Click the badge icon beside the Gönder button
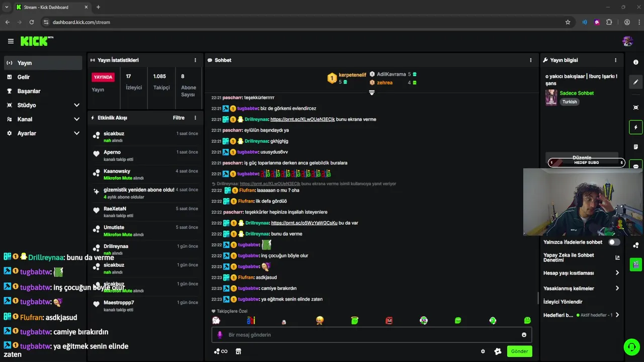644x362 pixels. point(498,351)
